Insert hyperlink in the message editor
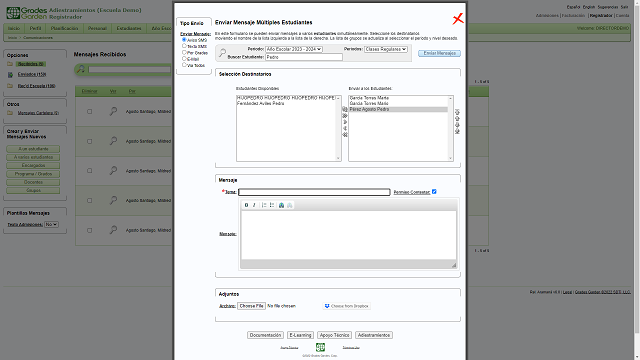640x360 pixels. pyautogui.click(x=281, y=205)
